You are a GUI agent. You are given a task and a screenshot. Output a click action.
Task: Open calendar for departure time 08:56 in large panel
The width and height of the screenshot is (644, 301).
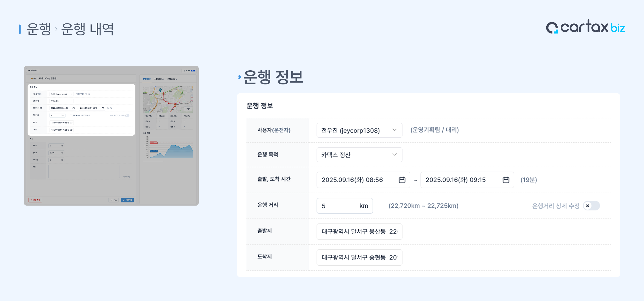(x=402, y=180)
